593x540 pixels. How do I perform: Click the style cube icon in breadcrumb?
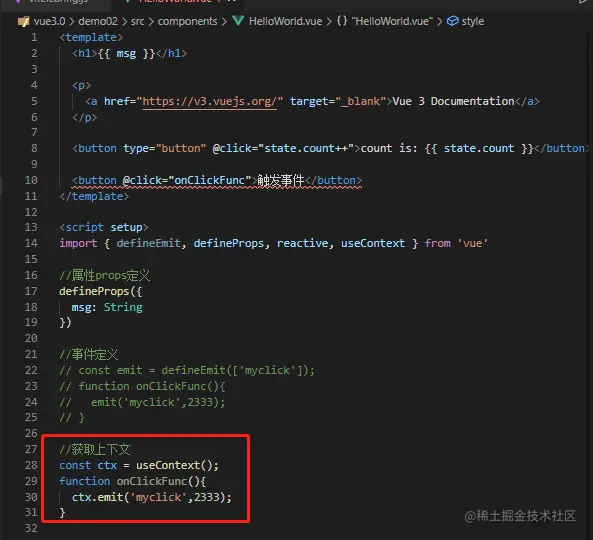(452, 21)
